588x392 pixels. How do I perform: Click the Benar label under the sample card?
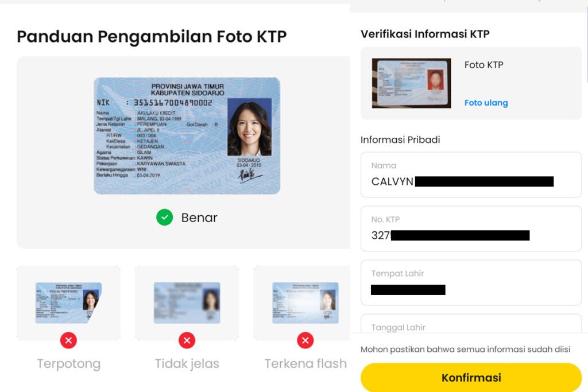pyautogui.click(x=199, y=218)
